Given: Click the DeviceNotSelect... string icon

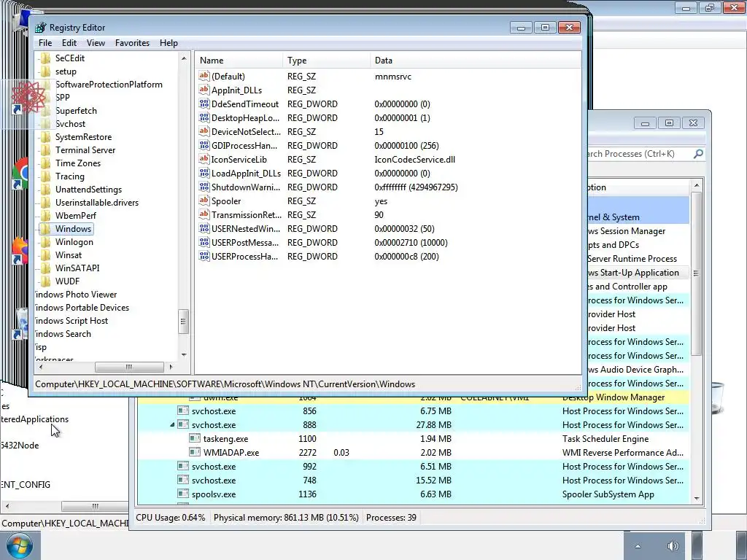Looking at the screenshot, I should (x=204, y=131).
